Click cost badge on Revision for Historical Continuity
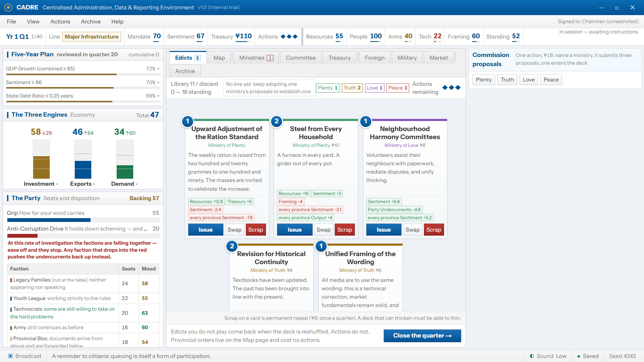 click(x=232, y=246)
